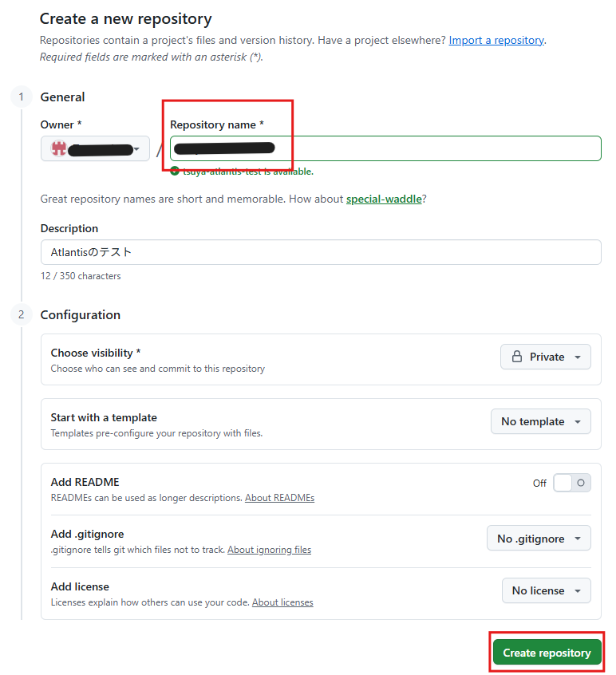Expand the No .gitignore dropdown
The height and width of the screenshot is (675, 616).
click(539, 539)
